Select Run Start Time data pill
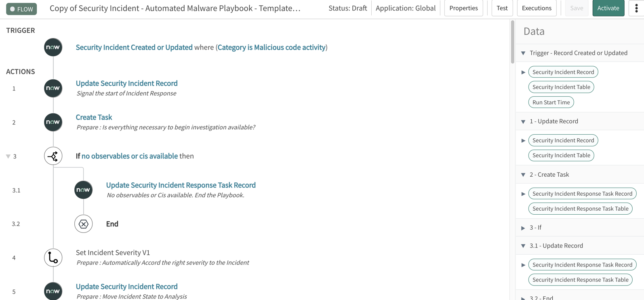The width and height of the screenshot is (644, 300). tap(551, 102)
